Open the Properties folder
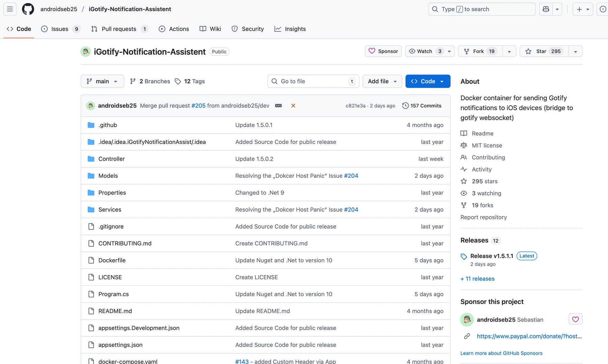The width and height of the screenshot is (608, 364). 112,193
